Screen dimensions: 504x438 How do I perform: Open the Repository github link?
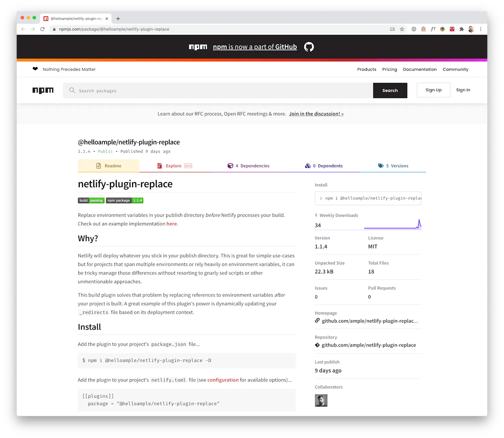pos(369,345)
